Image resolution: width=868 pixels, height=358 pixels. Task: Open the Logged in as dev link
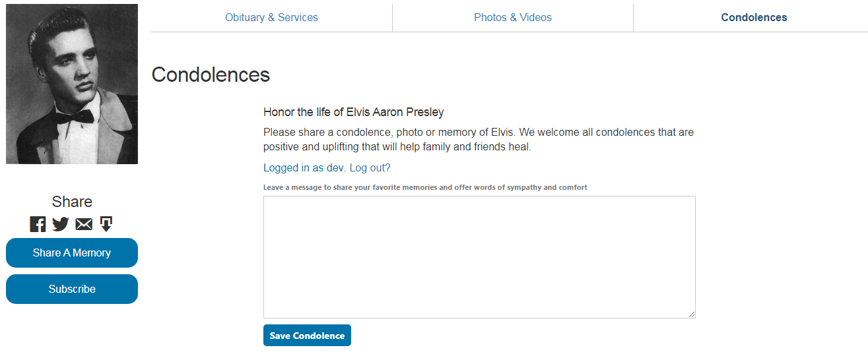tap(304, 168)
